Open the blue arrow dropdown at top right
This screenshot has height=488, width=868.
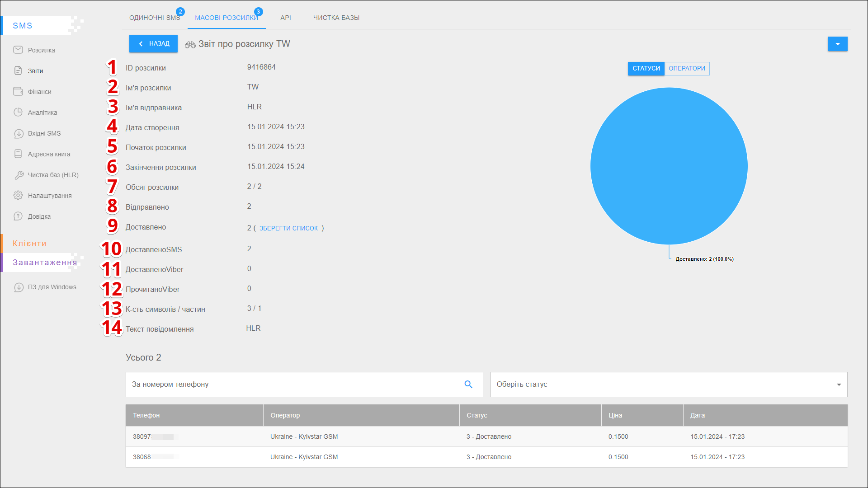837,44
